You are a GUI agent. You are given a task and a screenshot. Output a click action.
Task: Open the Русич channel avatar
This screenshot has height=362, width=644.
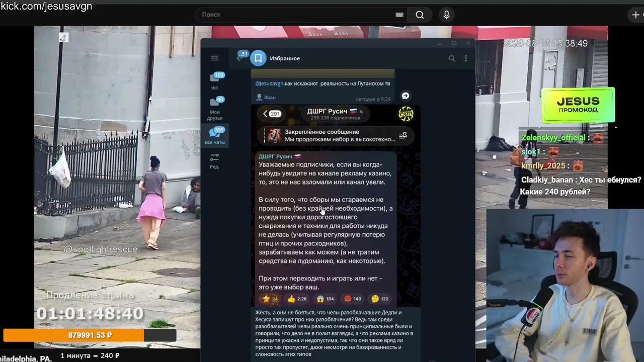[x=406, y=114]
